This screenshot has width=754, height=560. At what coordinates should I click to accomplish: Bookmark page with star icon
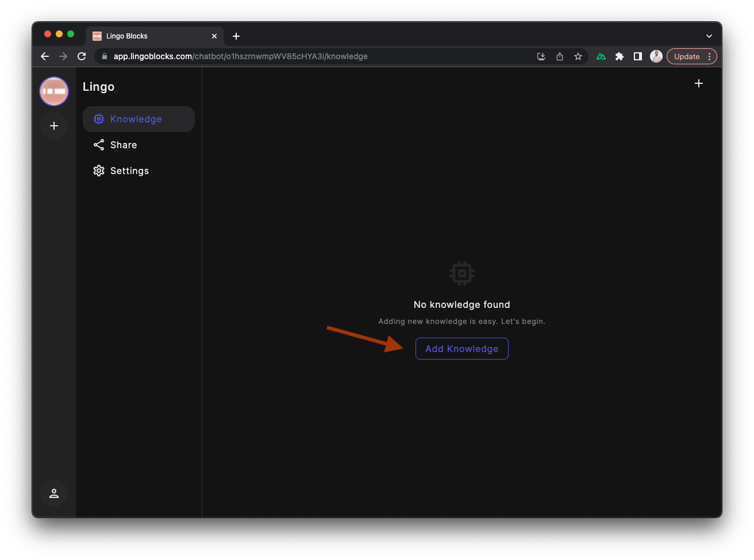tap(578, 56)
